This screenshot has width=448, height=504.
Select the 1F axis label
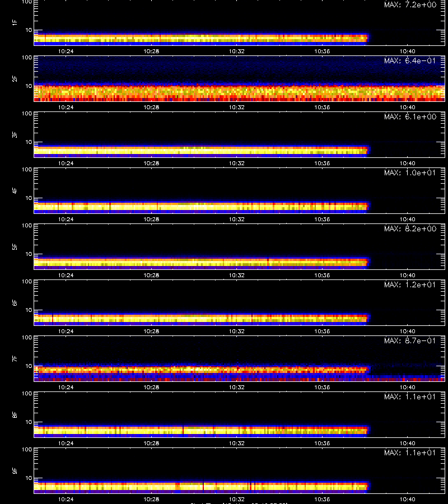point(15,22)
